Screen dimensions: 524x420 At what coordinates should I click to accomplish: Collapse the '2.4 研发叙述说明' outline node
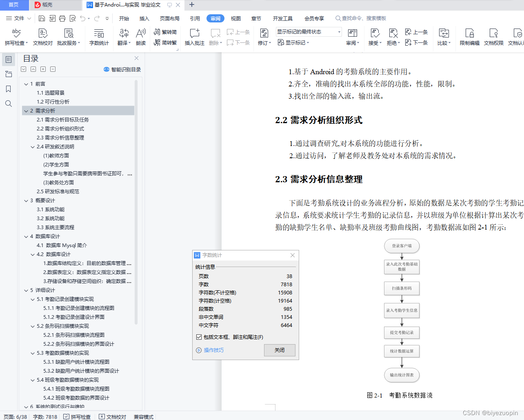[x=33, y=147]
